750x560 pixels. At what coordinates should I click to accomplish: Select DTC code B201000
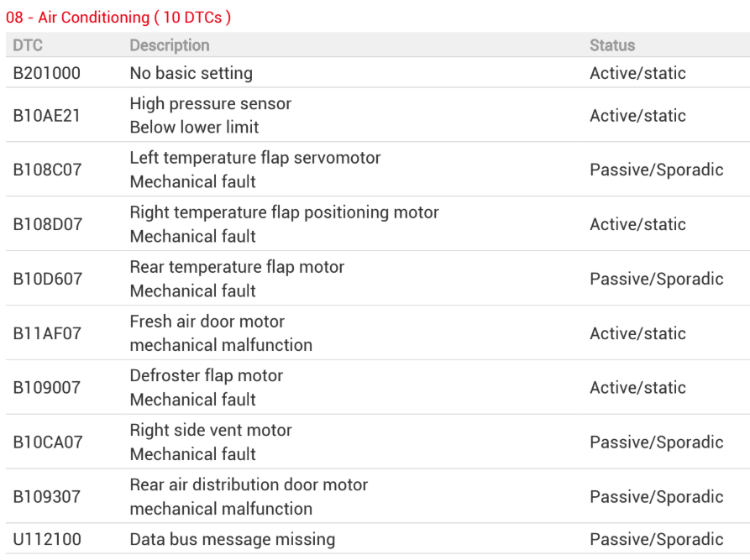pyautogui.click(x=46, y=73)
